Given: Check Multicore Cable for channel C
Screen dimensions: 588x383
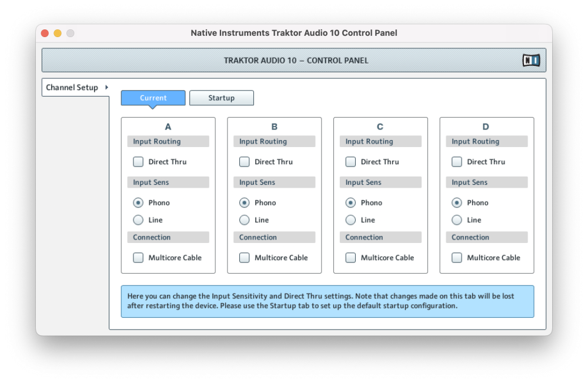Looking at the screenshot, I should [x=350, y=258].
